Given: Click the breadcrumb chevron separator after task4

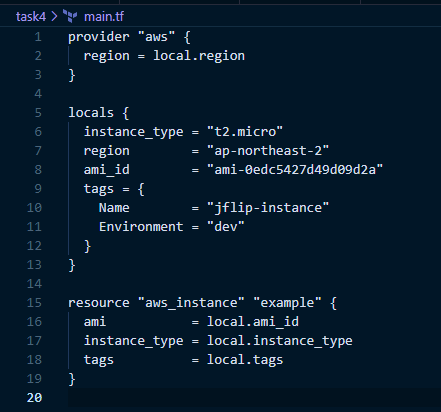Looking at the screenshot, I should [x=54, y=16].
